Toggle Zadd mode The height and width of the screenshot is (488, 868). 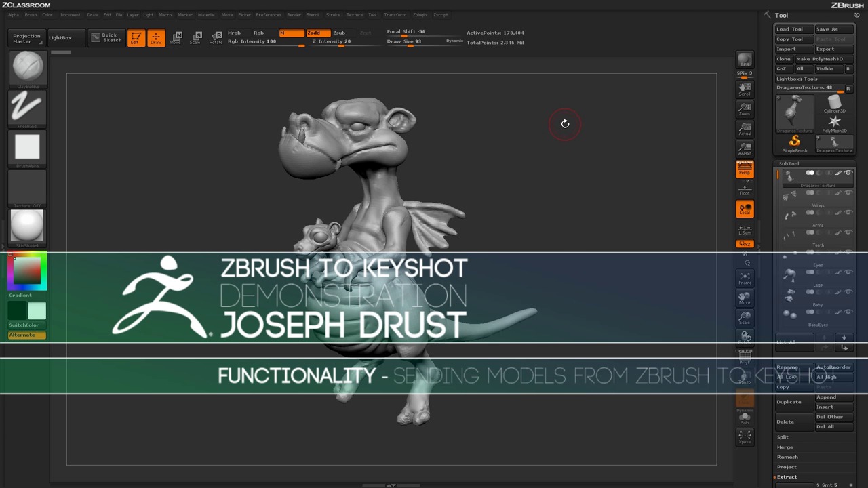317,33
